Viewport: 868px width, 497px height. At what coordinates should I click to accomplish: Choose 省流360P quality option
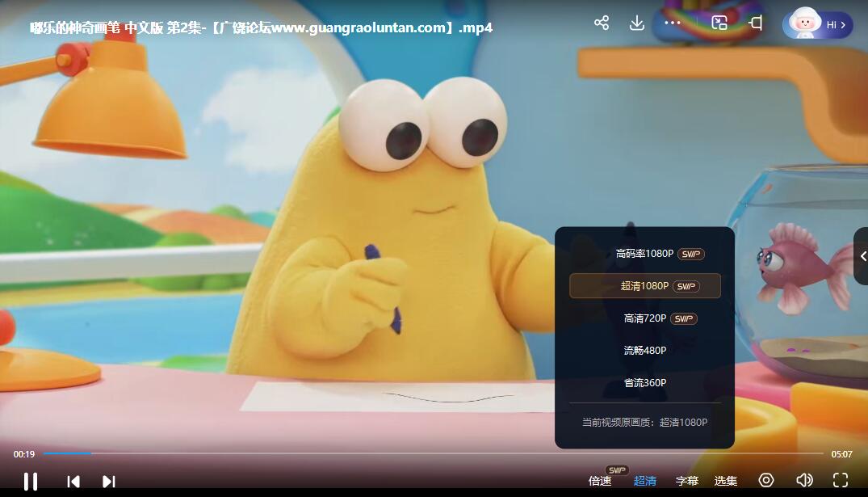click(x=645, y=382)
